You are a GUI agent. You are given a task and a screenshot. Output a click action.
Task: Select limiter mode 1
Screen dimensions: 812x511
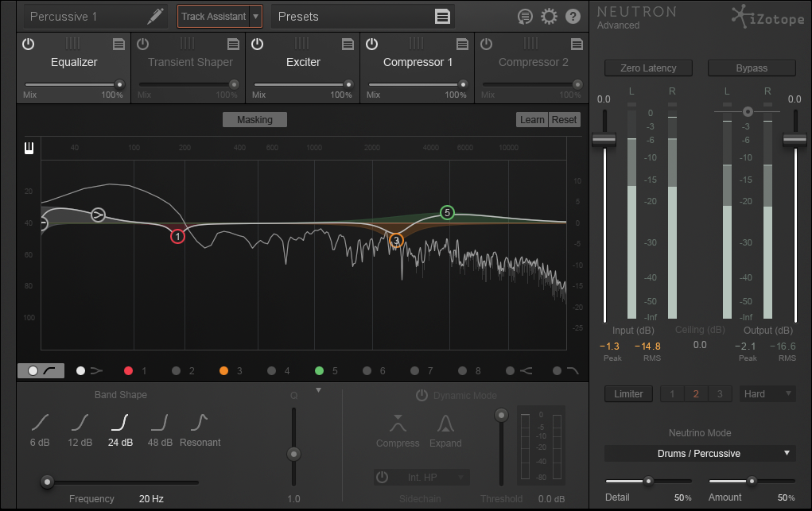pyautogui.click(x=672, y=394)
